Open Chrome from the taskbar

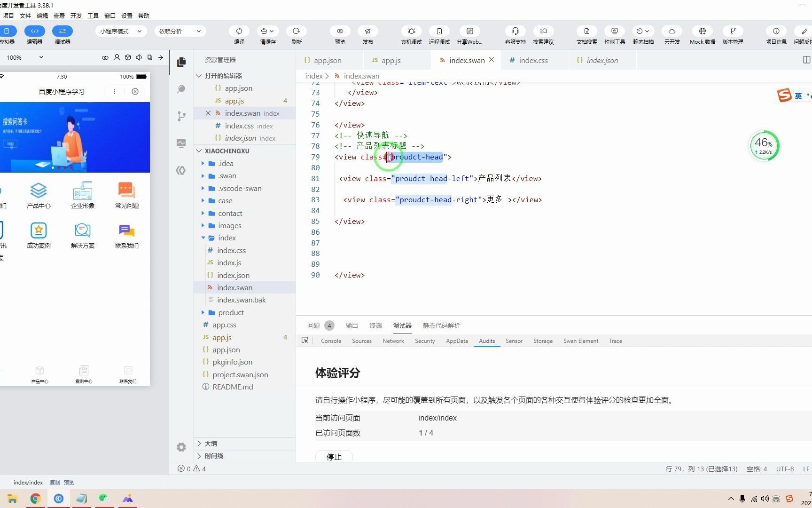35,499
